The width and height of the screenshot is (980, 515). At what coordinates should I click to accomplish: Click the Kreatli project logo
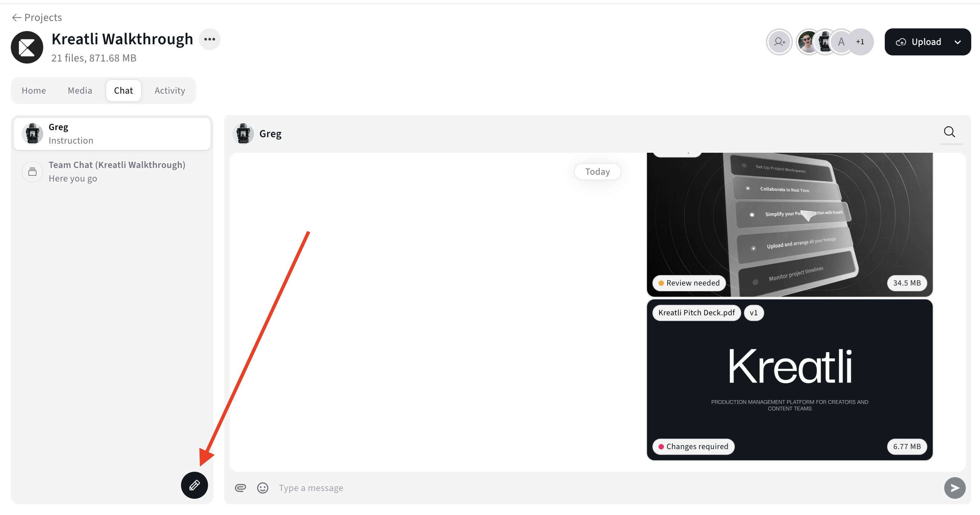point(27,47)
